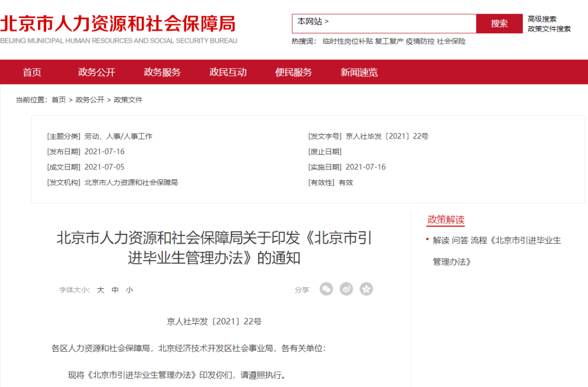This screenshot has height=387, width=588.
Task: Share the article via WeChat icon
Action: 326,289
